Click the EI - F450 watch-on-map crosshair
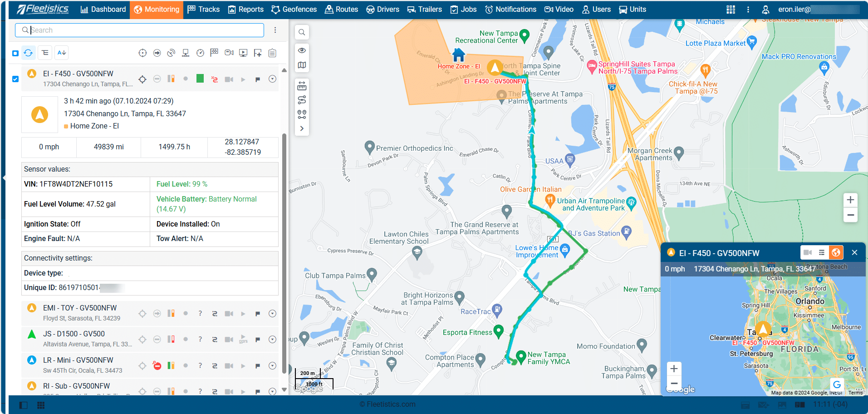The height and width of the screenshot is (414, 868). (142, 79)
